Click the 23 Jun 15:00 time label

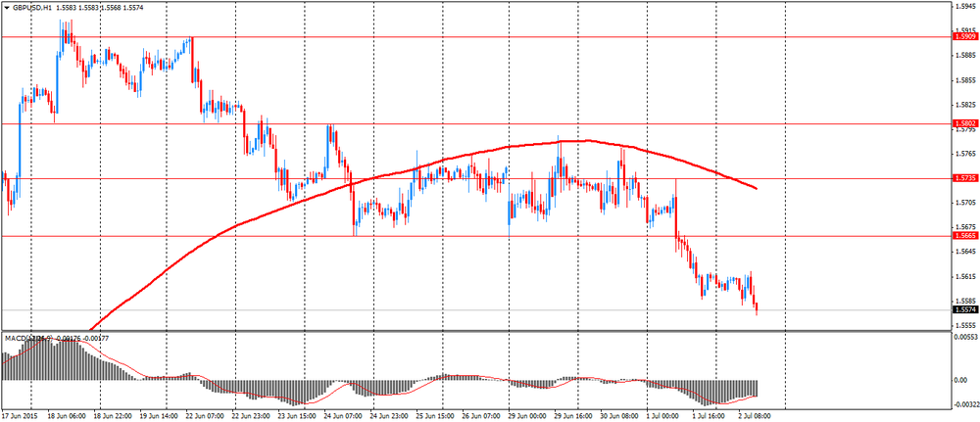point(297,415)
